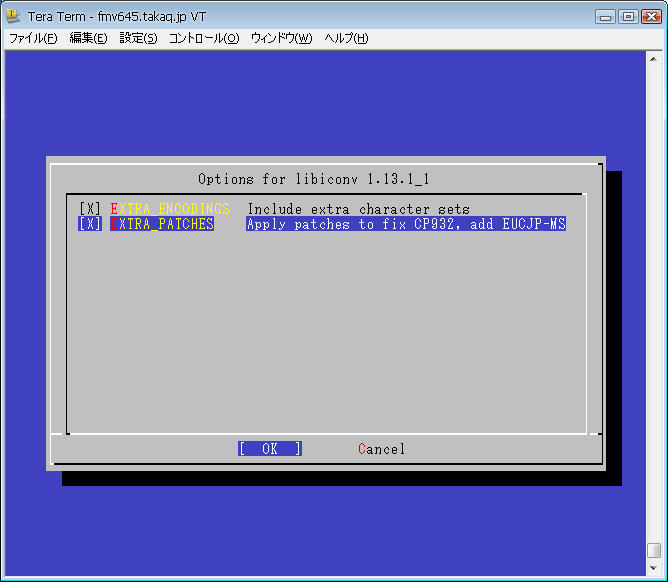Click the scrollbar up arrow
The height and width of the screenshot is (582, 668).
click(653, 59)
